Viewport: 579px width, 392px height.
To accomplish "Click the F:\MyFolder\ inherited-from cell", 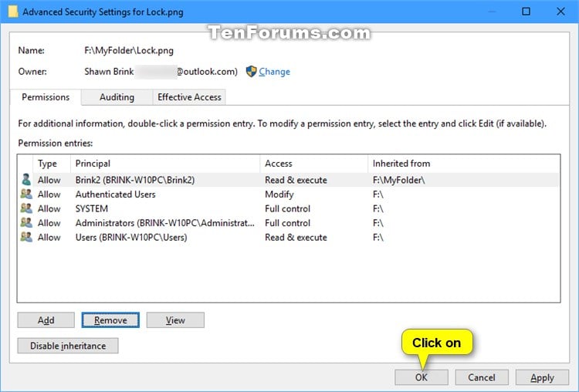I will (x=399, y=180).
